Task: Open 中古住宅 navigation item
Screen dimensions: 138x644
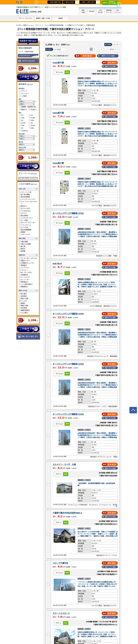Action: [92, 11]
